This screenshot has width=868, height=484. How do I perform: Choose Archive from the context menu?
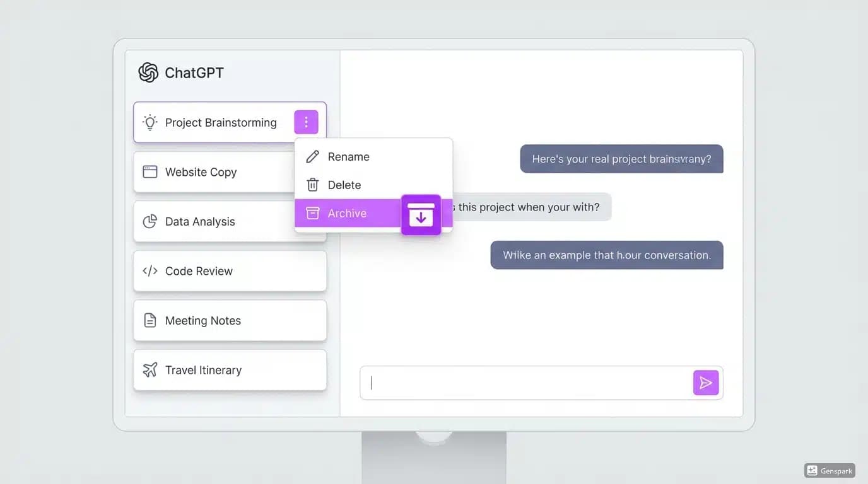coord(348,213)
